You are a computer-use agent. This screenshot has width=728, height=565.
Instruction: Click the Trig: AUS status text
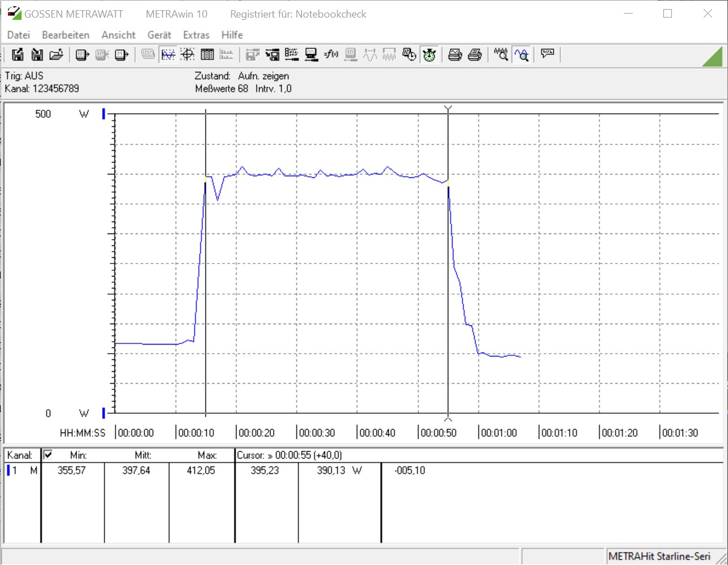[x=24, y=76]
